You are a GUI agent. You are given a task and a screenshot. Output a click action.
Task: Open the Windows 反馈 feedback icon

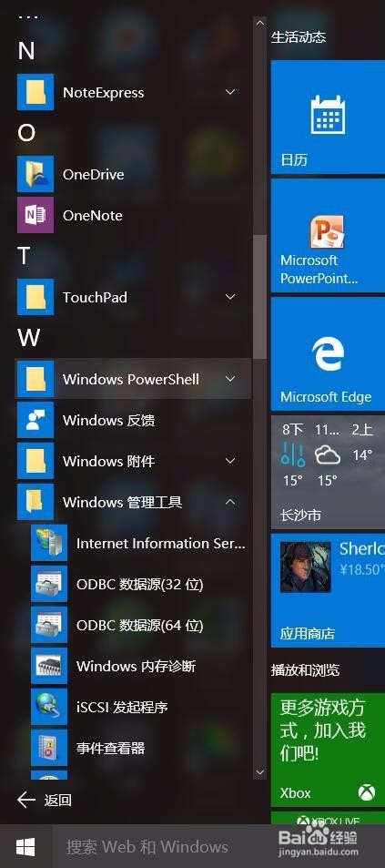tap(35, 420)
